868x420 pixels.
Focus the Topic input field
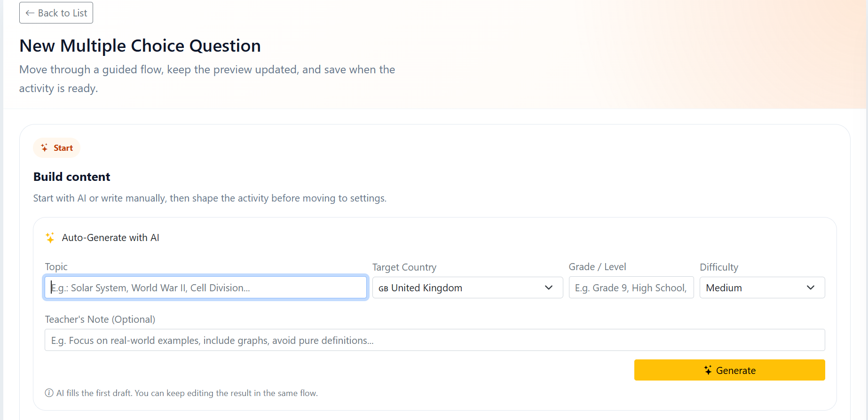coord(205,288)
